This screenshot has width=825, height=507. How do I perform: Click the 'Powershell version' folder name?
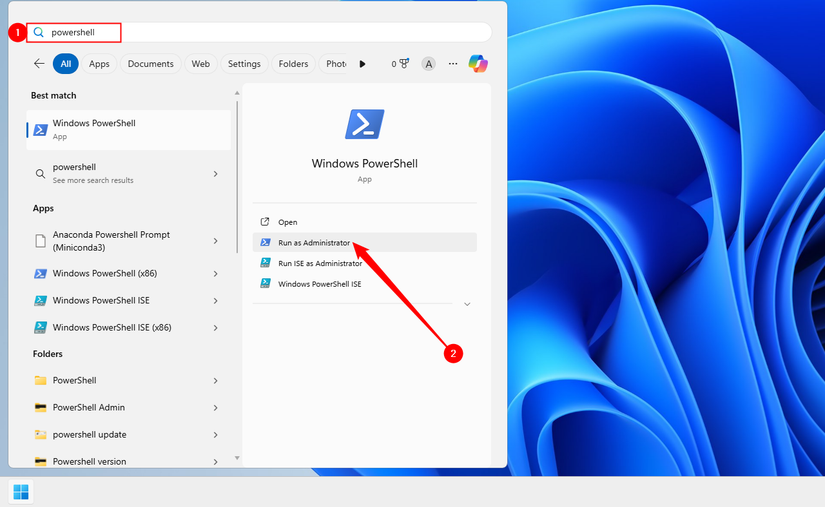click(89, 461)
